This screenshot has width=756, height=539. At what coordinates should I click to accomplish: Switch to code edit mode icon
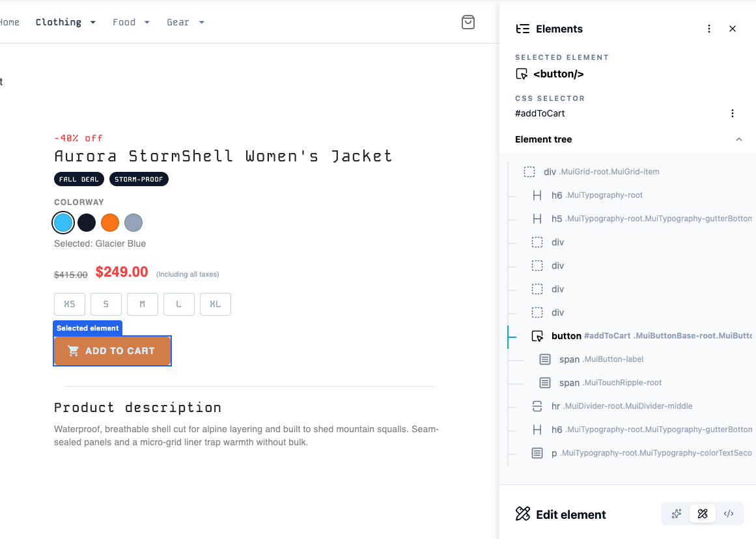[729, 514]
